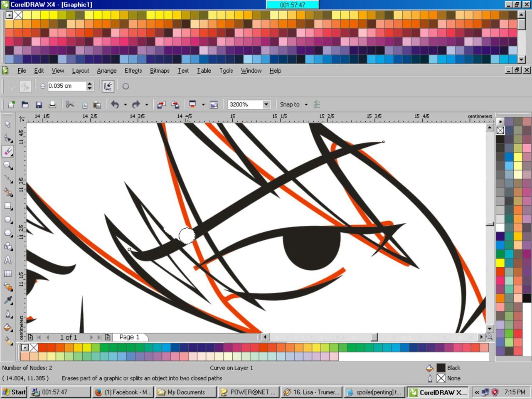
Task: Select the Pick tool arrow
Action: tap(8, 124)
